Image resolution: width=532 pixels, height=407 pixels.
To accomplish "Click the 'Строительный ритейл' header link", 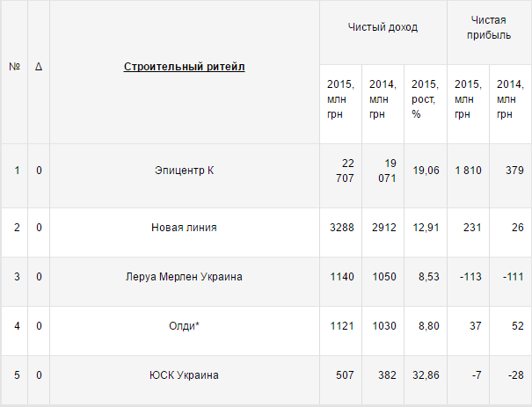I will 184,67.
